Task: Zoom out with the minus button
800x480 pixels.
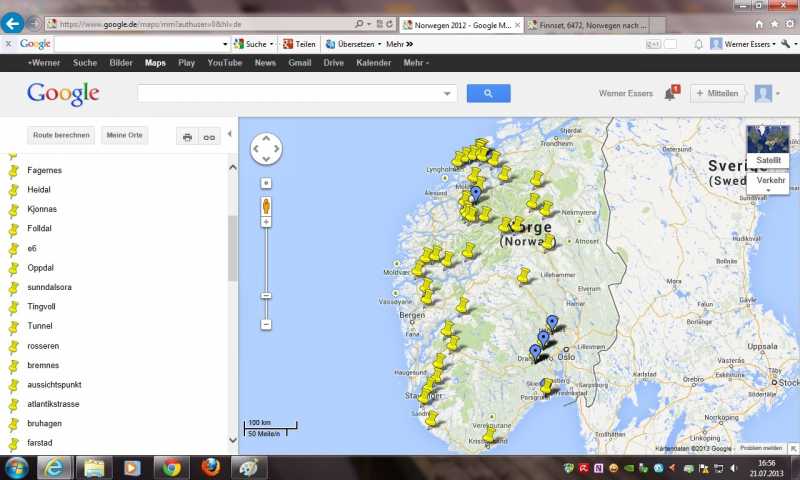Action: point(266,325)
